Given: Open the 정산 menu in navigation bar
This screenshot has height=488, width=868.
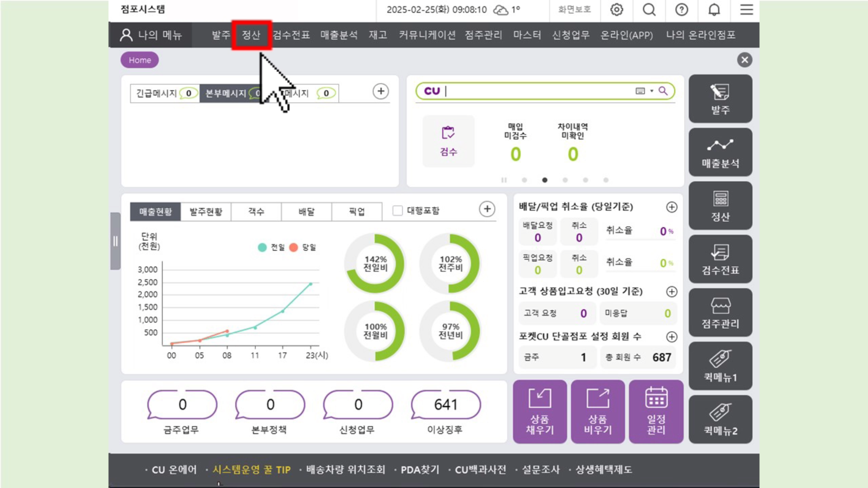Looking at the screenshot, I should [x=251, y=35].
